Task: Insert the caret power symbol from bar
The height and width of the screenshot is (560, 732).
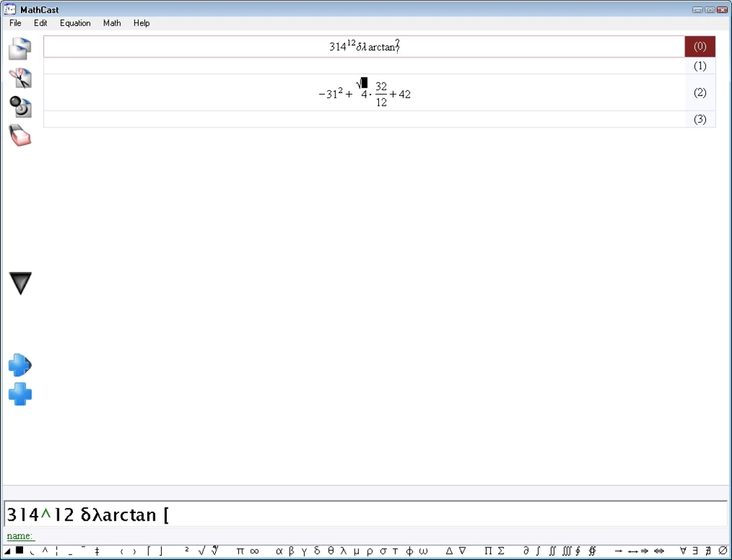Action: (x=45, y=549)
